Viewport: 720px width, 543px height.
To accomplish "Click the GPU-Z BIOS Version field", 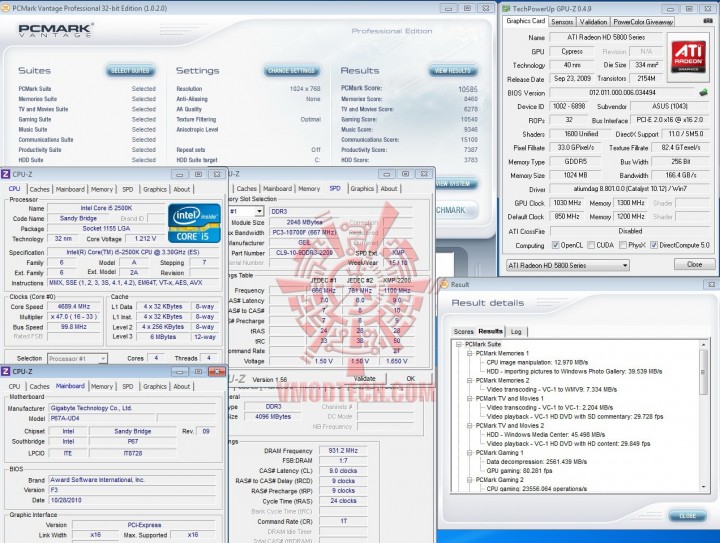I will (622, 93).
